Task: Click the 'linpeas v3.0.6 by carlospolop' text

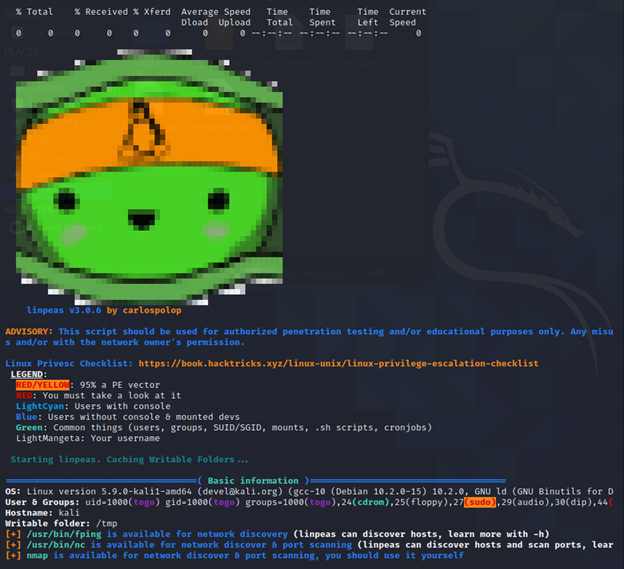Action: [106, 310]
